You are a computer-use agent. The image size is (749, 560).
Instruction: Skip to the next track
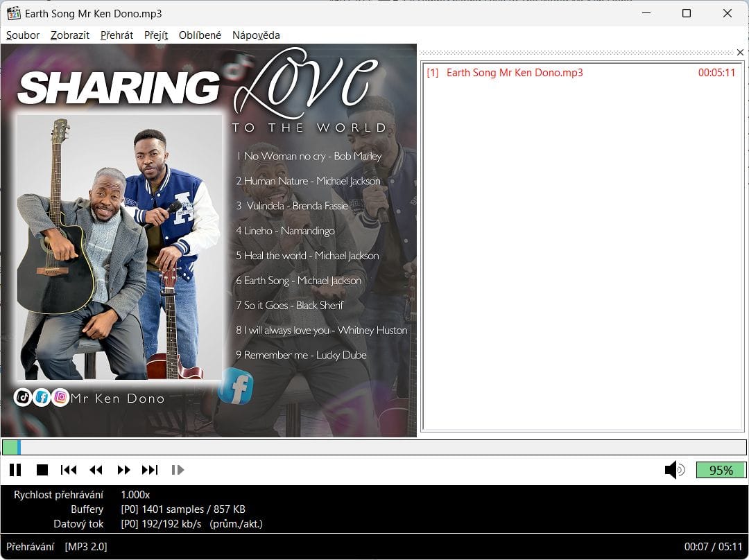pos(150,470)
